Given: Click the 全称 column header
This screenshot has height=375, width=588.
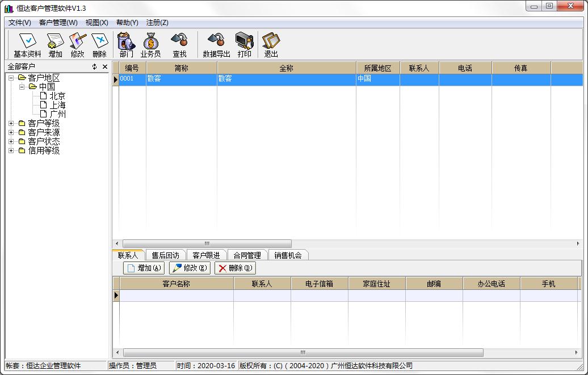Looking at the screenshot, I should tap(287, 68).
